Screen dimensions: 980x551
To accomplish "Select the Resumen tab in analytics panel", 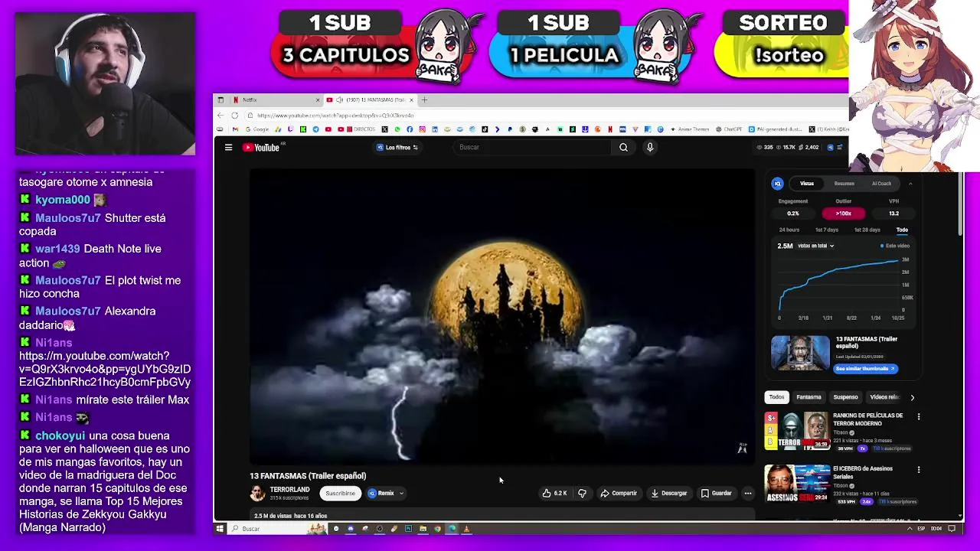I will click(844, 184).
